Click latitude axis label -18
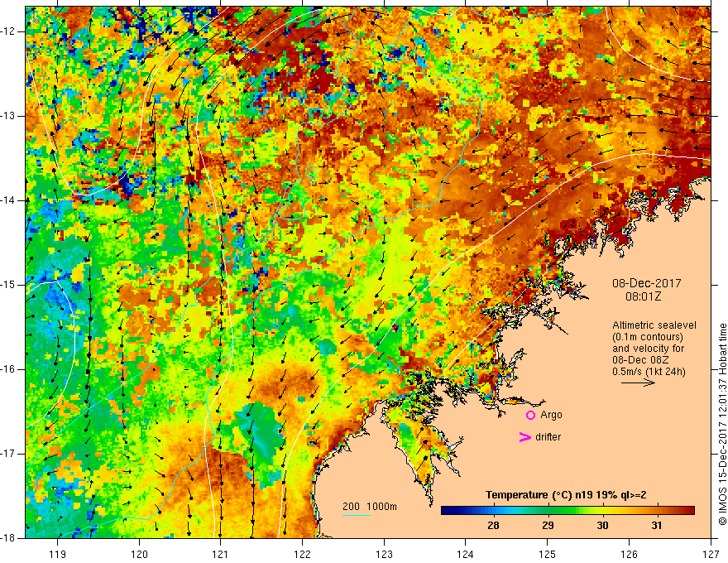This screenshot has width=728, height=563. [x=8, y=538]
